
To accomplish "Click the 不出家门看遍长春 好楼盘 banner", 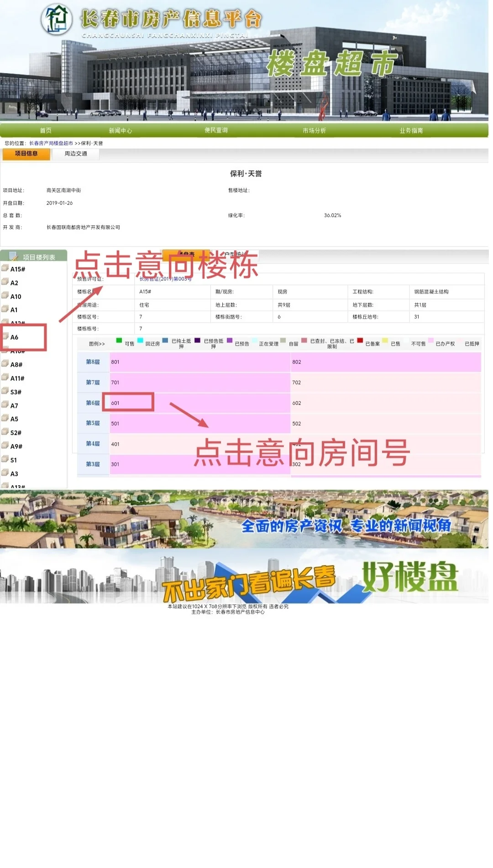I will tap(244, 577).
